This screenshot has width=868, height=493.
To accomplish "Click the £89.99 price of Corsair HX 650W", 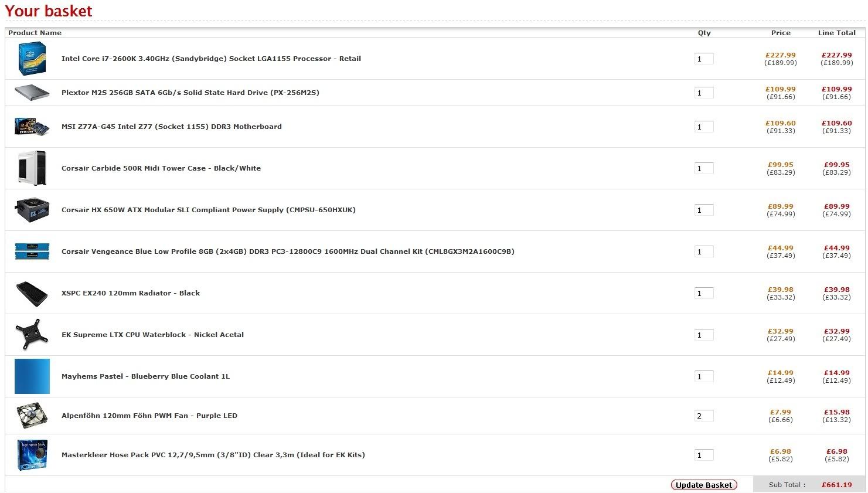I will [781, 206].
